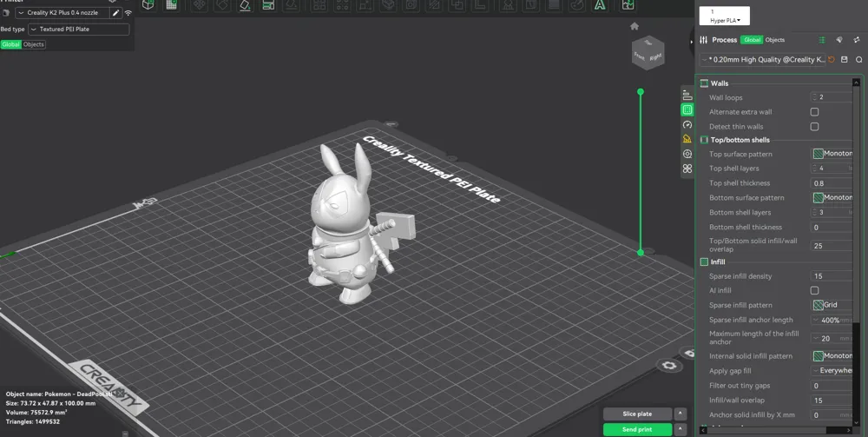Switch Process to Objects mode toggle

[x=774, y=40]
